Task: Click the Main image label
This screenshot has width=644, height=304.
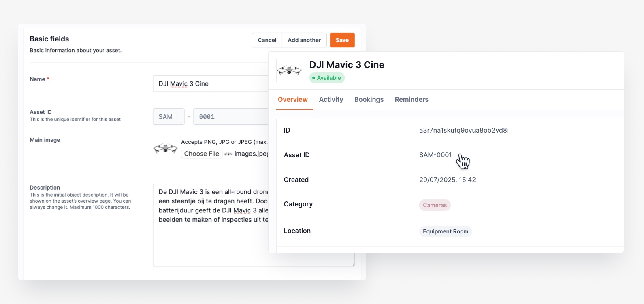Action: tap(45, 140)
